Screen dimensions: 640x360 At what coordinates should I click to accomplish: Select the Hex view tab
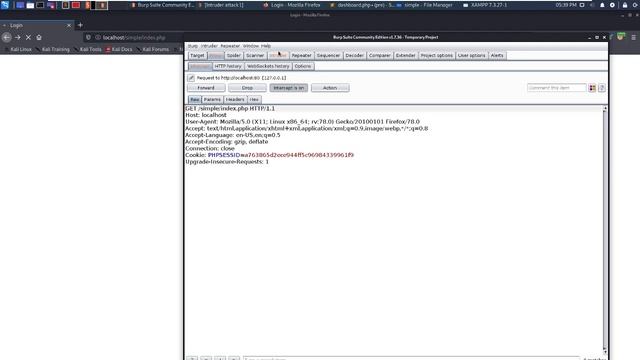[254, 100]
